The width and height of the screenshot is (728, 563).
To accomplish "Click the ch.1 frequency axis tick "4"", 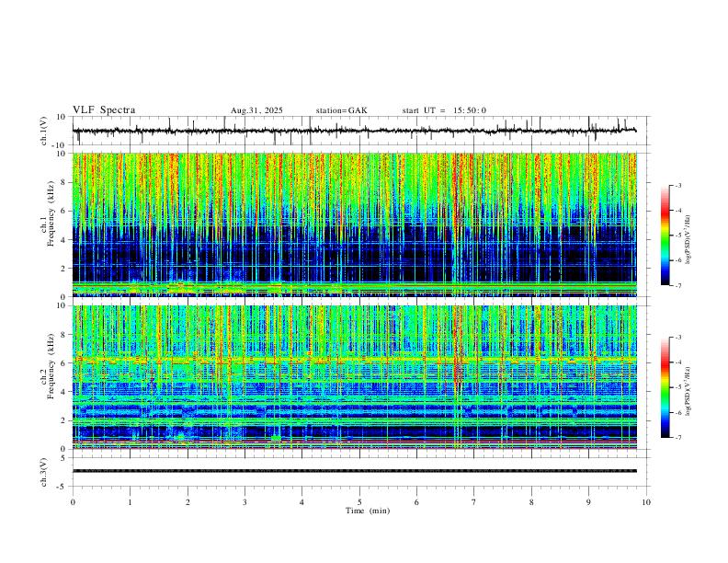I will pyautogui.click(x=64, y=240).
